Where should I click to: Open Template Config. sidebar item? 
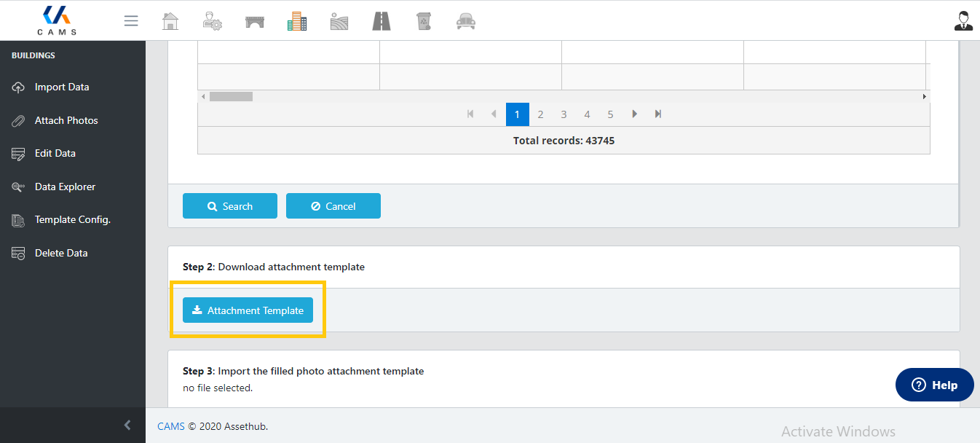point(72,219)
